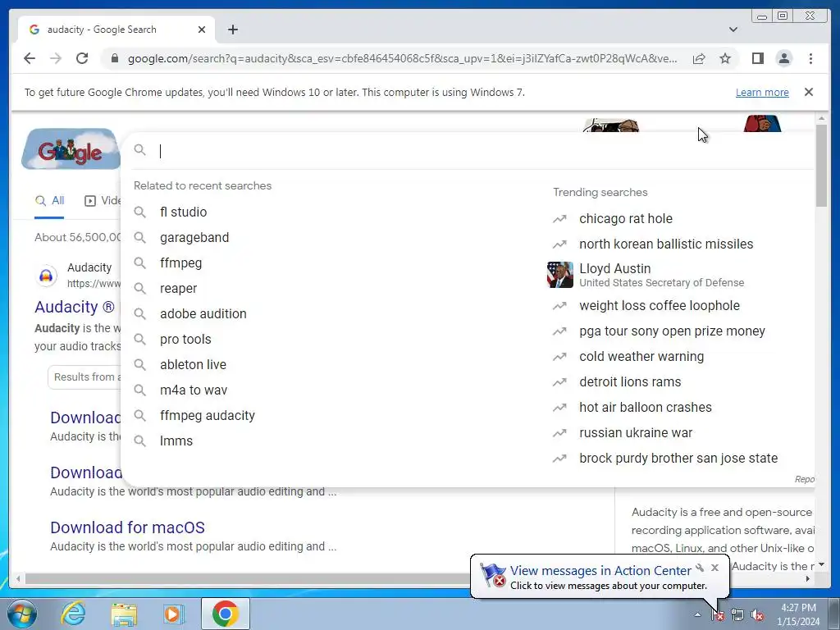Click the search box magnifier icon

139,150
